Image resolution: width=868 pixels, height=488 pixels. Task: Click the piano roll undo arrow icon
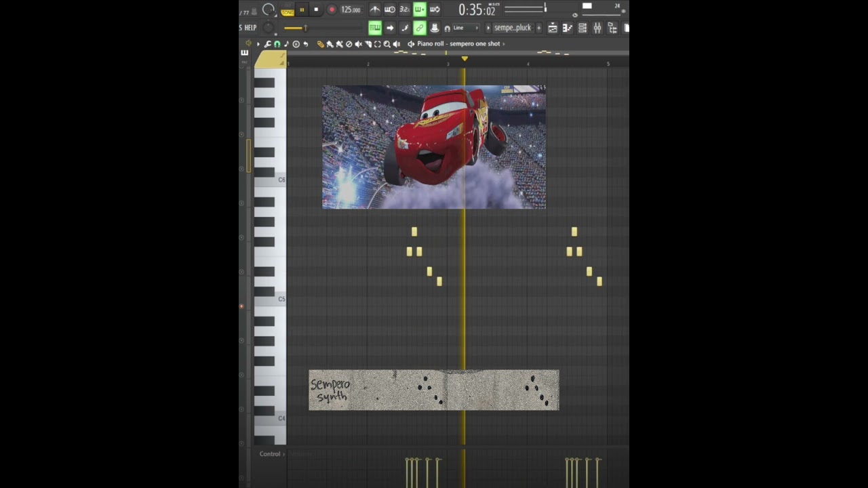coord(306,44)
